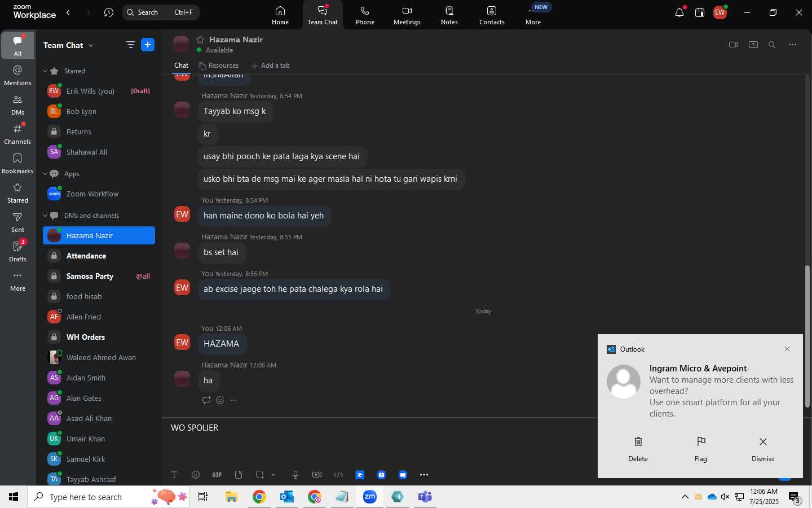Screen dimensions: 812x508
Task: Open history clock icon
Action: click(109, 12)
